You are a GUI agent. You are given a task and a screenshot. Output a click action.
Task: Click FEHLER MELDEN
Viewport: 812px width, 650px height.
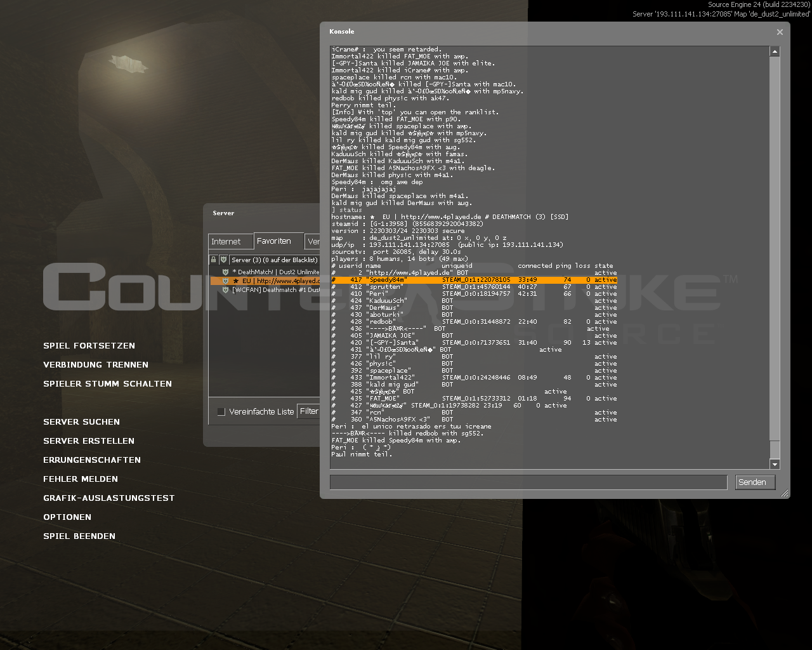point(81,479)
